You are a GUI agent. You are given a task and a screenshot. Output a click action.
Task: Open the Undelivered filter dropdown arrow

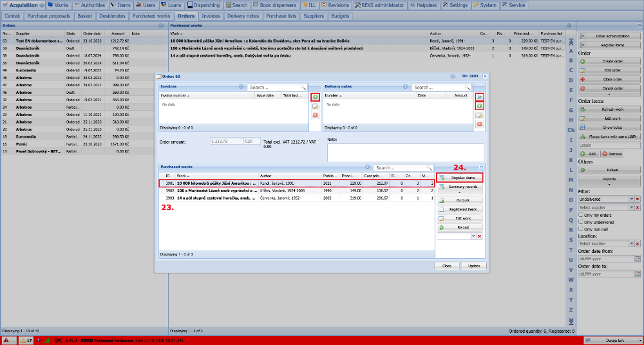(631, 199)
